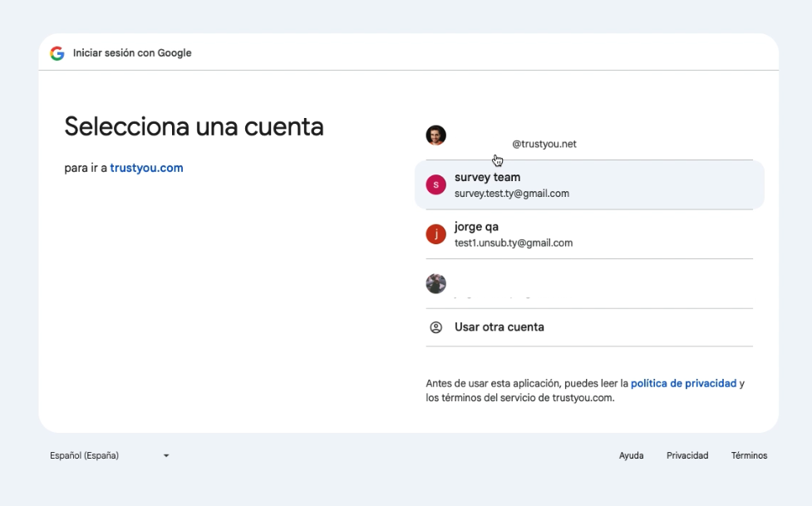Open the trustyou.com link
Screen dimensions: 812x506
[146, 168]
